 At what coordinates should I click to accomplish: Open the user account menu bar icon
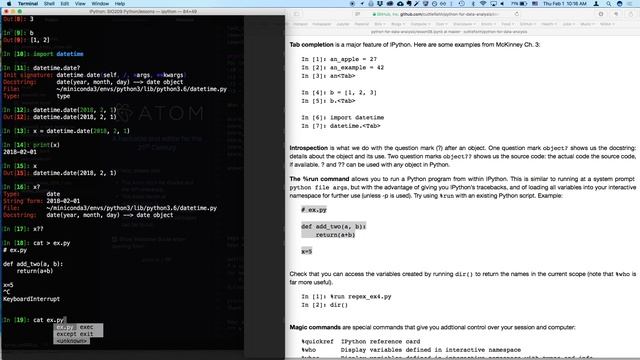coord(596,3)
